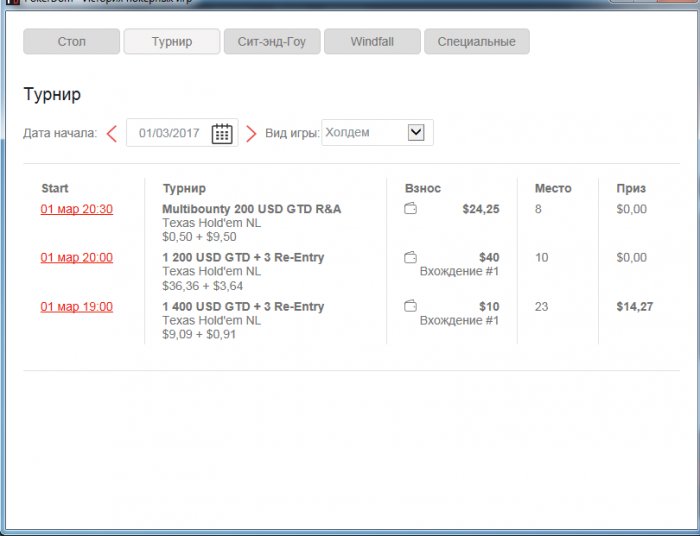Click the Вид игры label
The width and height of the screenshot is (700, 536).
tap(292, 133)
